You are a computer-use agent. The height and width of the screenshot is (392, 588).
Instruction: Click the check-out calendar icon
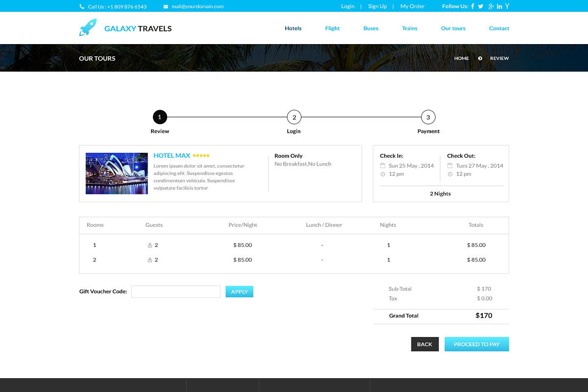point(450,166)
